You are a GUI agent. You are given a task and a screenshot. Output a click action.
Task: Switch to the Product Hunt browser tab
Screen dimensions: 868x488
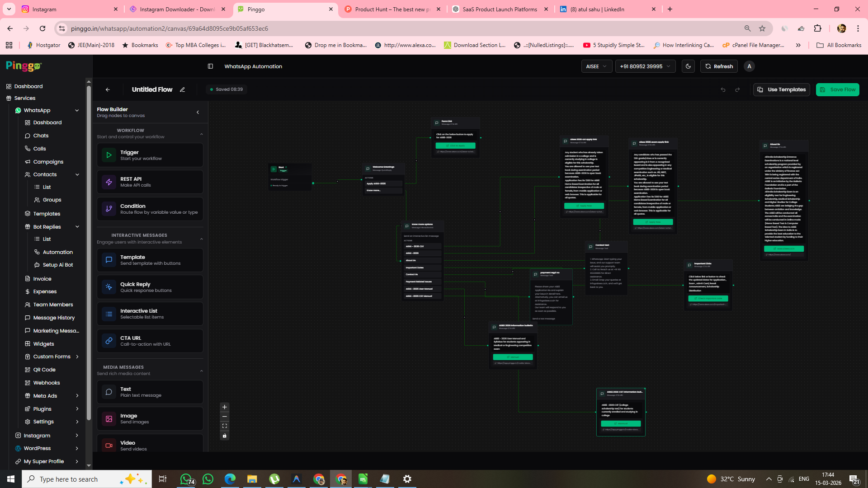(392, 9)
